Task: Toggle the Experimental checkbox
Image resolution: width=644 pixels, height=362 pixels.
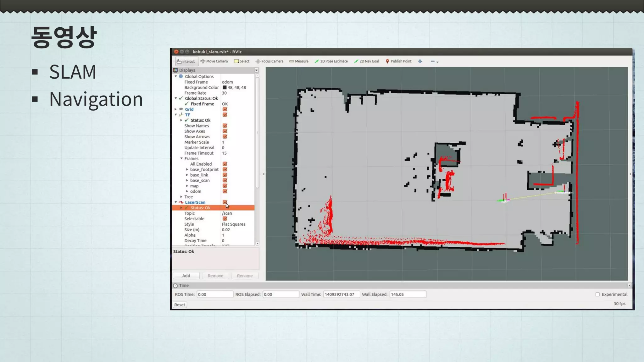Action: pyautogui.click(x=597, y=294)
